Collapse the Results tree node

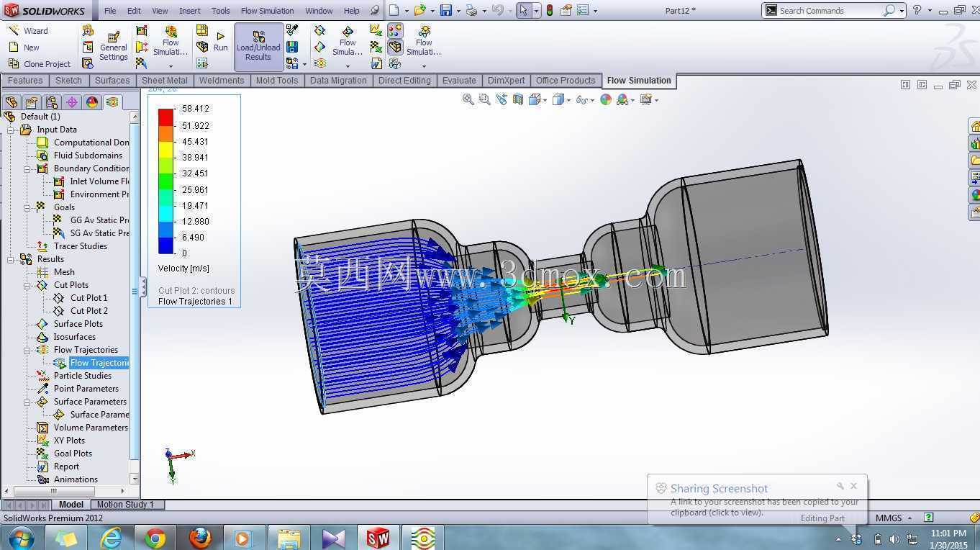coord(11,259)
